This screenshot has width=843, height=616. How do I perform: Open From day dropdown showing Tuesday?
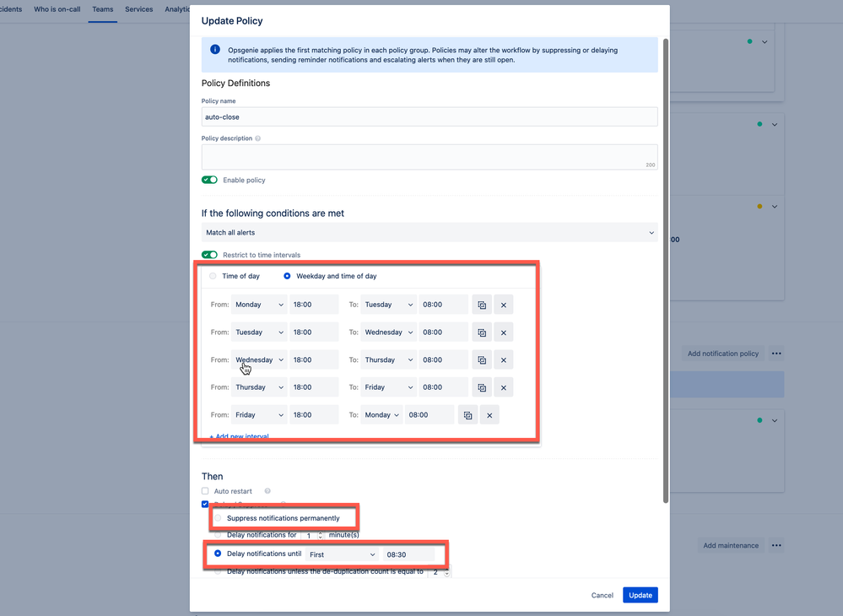[x=258, y=332]
